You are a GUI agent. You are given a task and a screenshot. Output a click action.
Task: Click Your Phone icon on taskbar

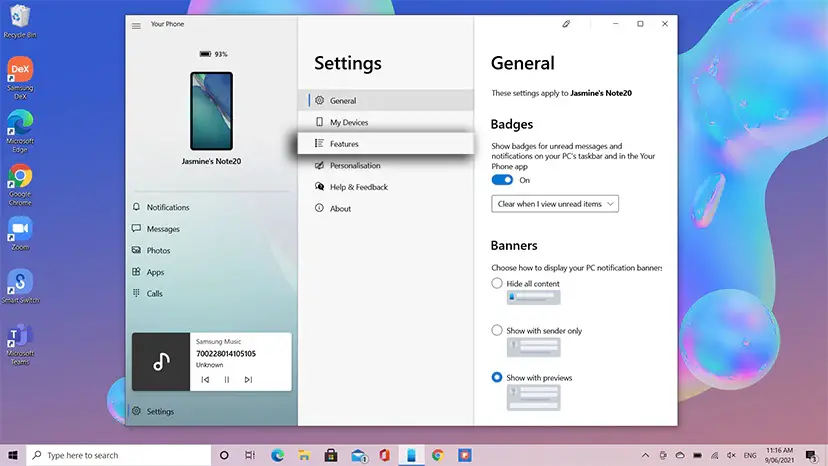click(x=411, y=455)
